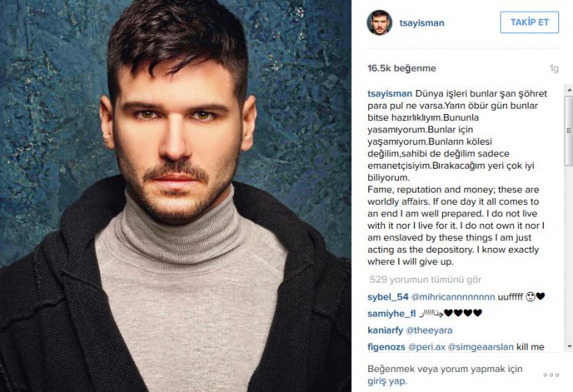This screenshot has height=392, width=573.
Task: Click the scrollbar up arrow
Action: [x=569, y=89]
